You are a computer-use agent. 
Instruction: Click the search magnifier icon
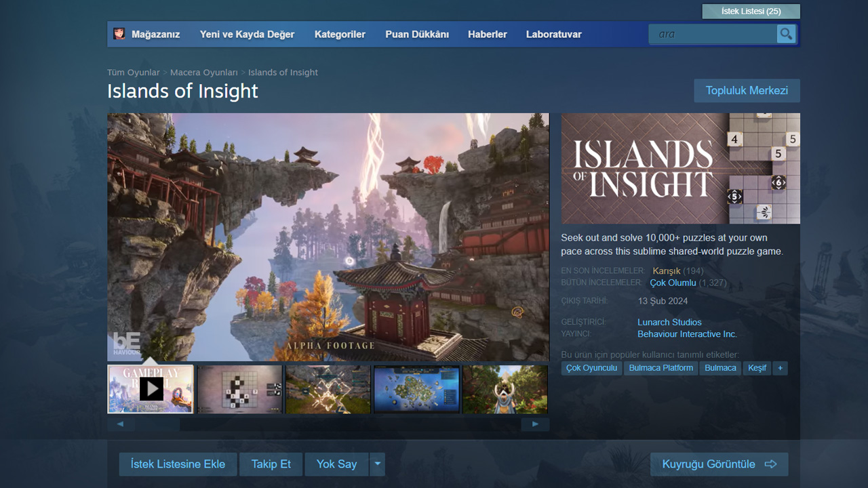coord(786,34)
